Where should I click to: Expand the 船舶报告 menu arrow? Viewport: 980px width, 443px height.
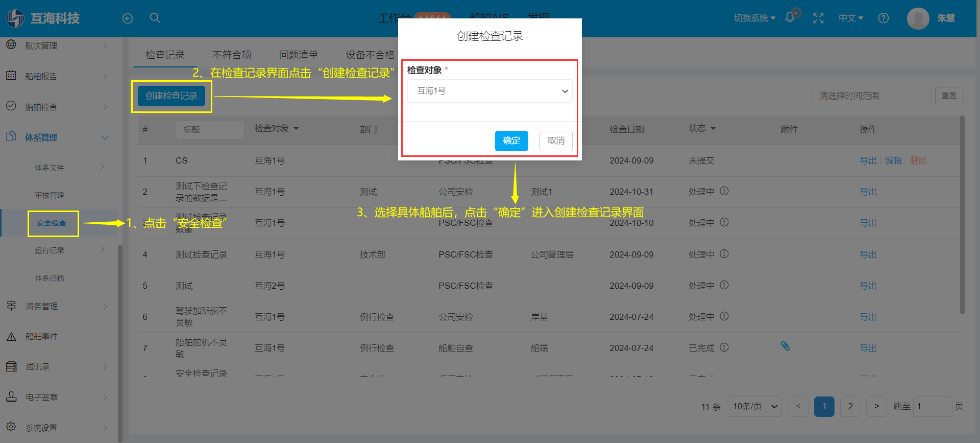click(105, 76)
